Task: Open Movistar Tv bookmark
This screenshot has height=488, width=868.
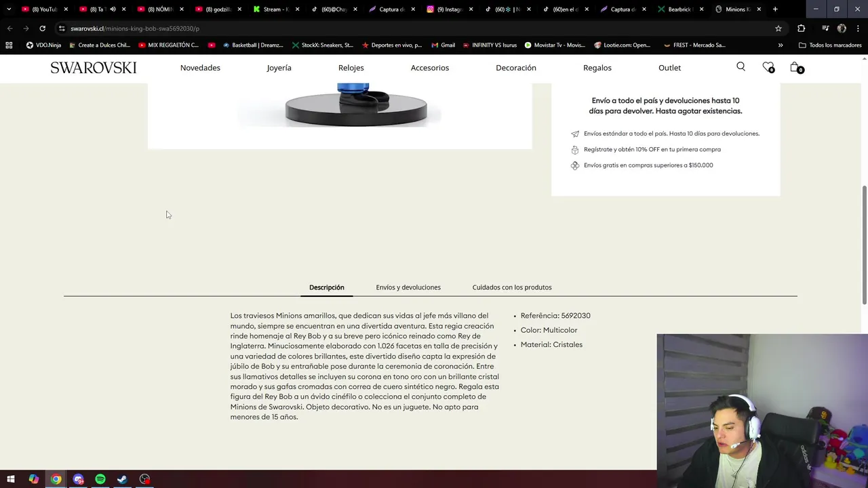Action: [x=554, y=45]
